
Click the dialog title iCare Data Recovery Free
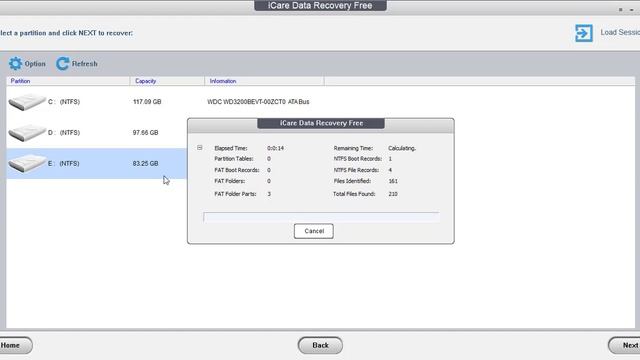pos(321,123)
